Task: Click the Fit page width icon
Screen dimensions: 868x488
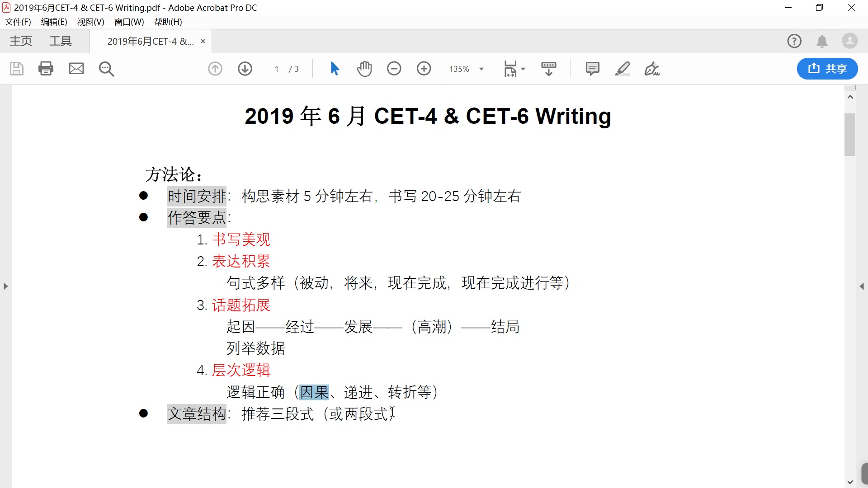Action: pos(510,69)
